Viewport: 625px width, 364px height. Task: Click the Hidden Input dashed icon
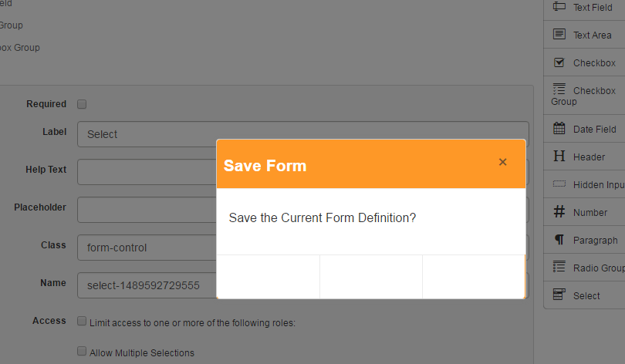(x=559, y=184)
